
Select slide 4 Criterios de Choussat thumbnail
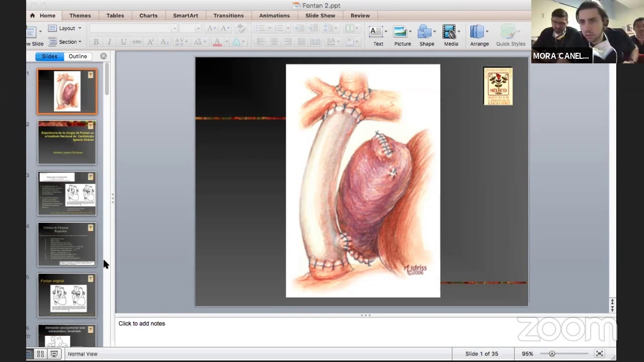[x=67, y=244]
